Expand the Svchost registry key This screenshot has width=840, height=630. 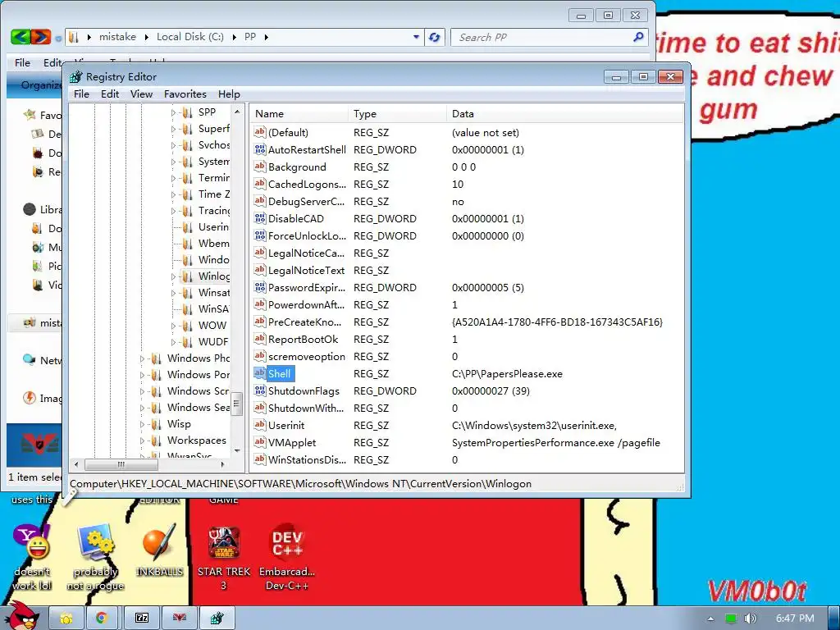click(x=173, y=145)
